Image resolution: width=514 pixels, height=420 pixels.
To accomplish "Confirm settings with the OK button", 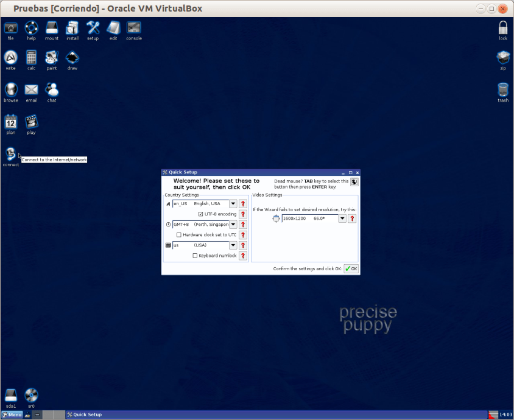I will [x=350, y=268].
